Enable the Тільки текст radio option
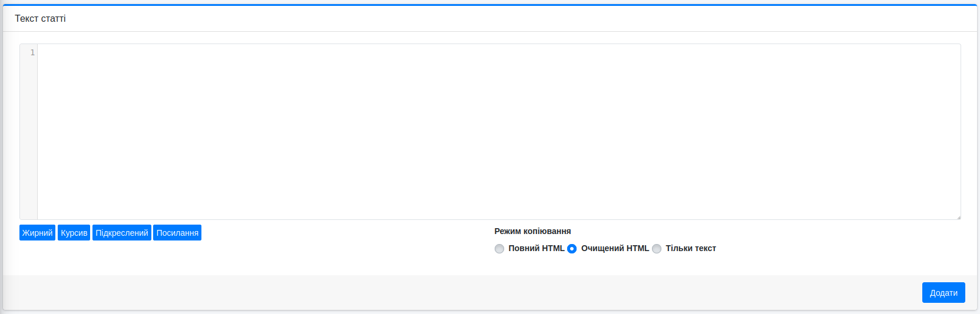Screen dimensions: 980x314 click(657, 249)
